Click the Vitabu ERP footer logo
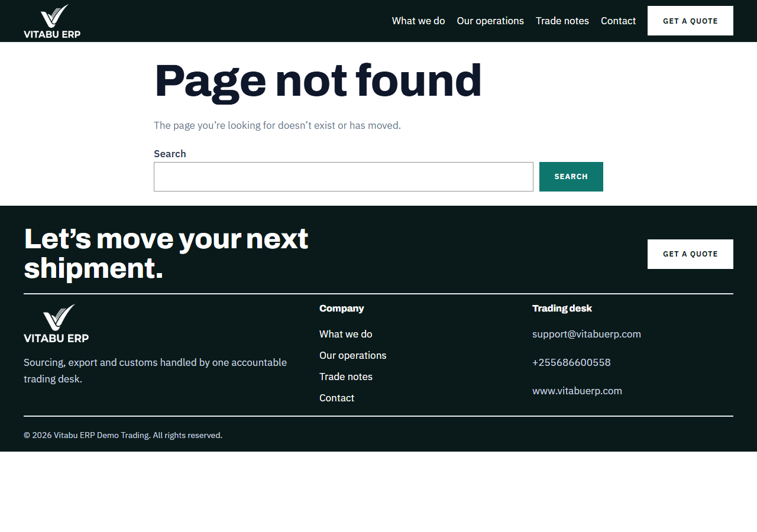 [56, 323]
